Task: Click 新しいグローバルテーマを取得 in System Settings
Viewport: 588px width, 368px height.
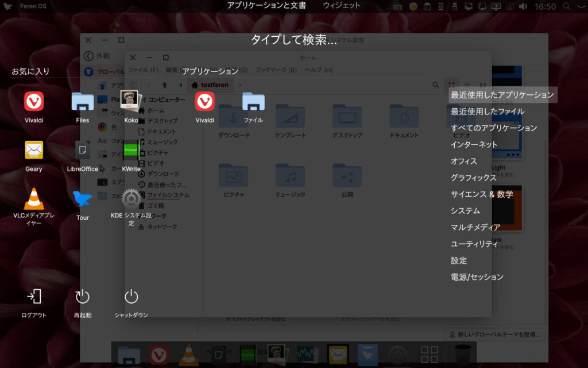Action: coord(495,334)
